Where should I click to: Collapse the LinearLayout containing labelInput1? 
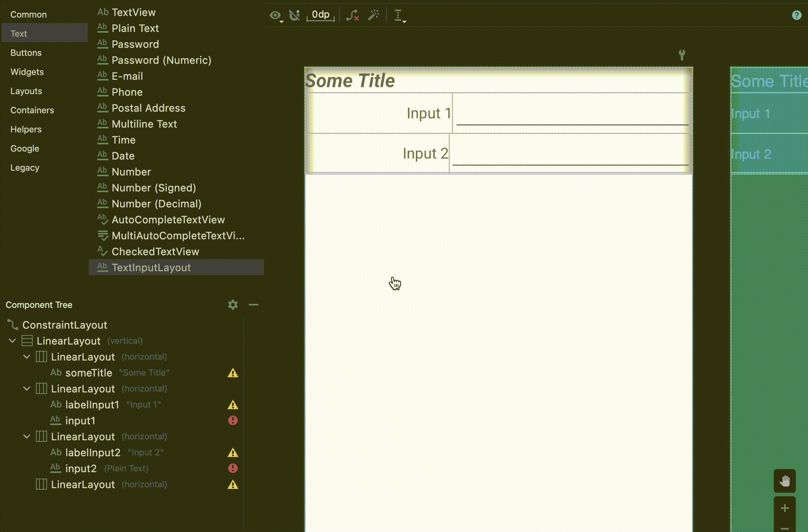pos(26,388)
